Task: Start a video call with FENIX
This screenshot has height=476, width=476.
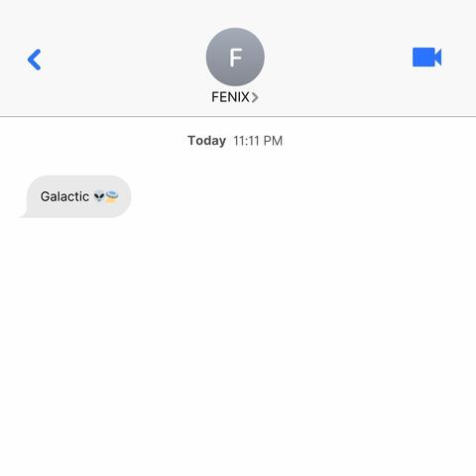Action: [x=426, y=58]
